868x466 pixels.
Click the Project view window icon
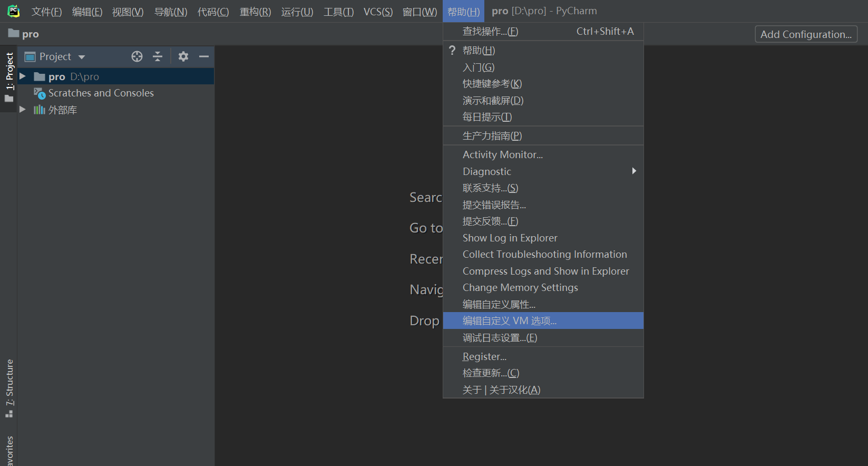coord(30,56)
